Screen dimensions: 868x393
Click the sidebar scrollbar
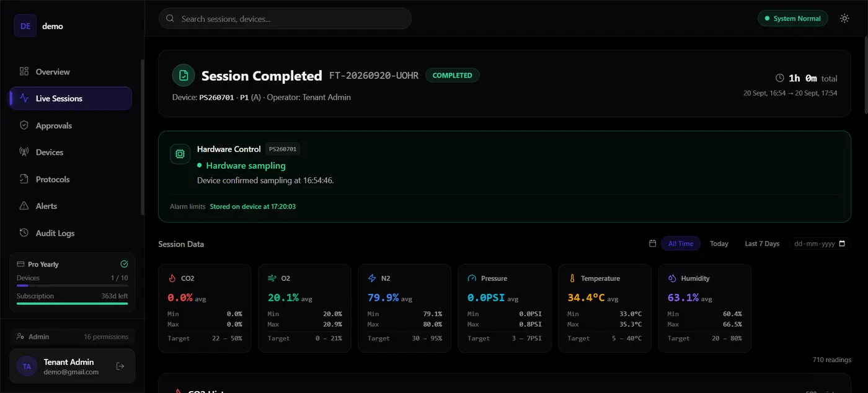(143, 136)
